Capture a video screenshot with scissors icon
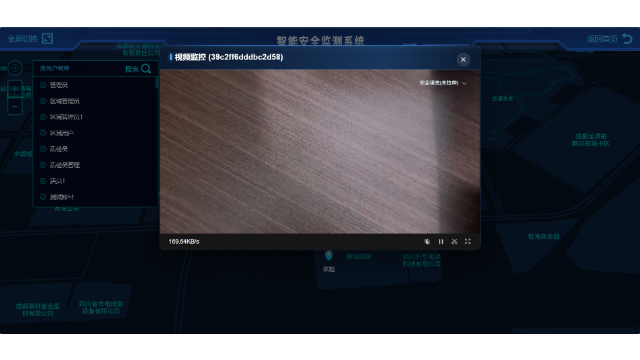The height and width of the screenshot is (360, 640). 454,242
